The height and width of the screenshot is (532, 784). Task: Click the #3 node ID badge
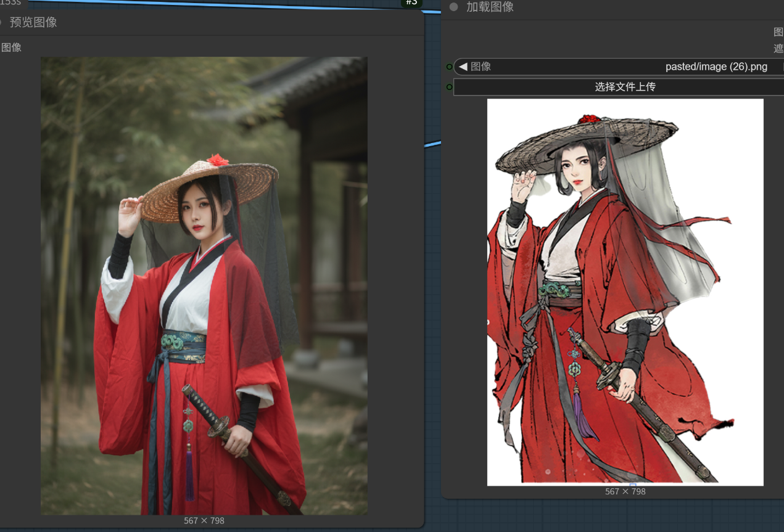(x=411, y=2)
